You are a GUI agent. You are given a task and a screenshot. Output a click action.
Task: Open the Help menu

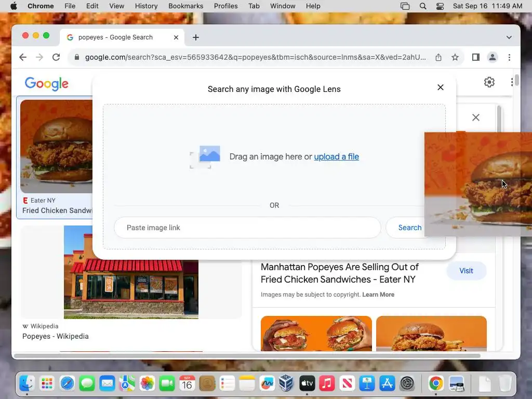pyautogui.click(x=313, y=6)
